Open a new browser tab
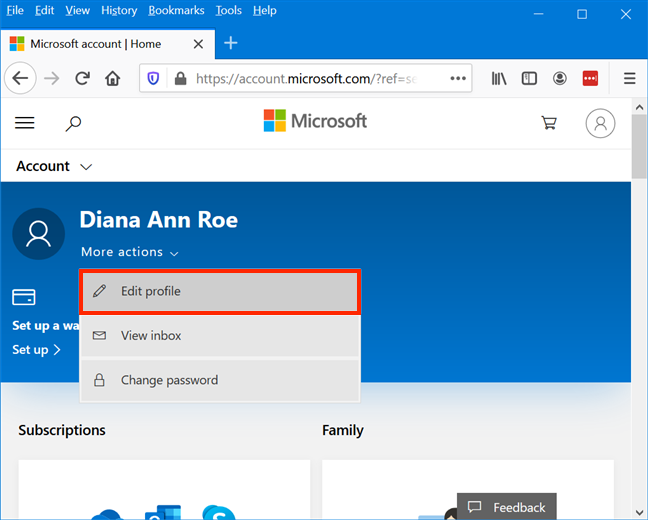648x520 pixels. coord(231,43)
